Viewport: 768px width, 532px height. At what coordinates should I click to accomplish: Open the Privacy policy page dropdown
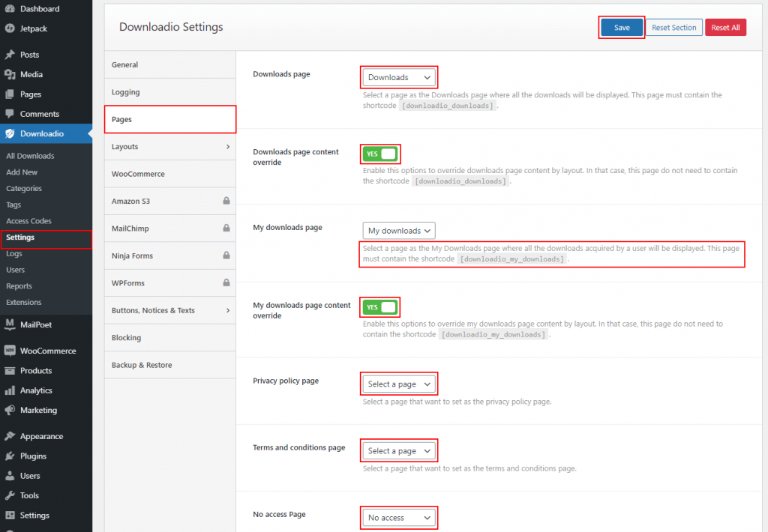click(399, 384)
